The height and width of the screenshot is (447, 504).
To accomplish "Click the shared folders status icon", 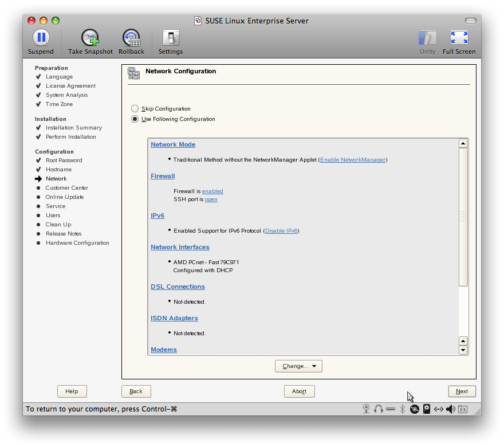I will (463, 409).
